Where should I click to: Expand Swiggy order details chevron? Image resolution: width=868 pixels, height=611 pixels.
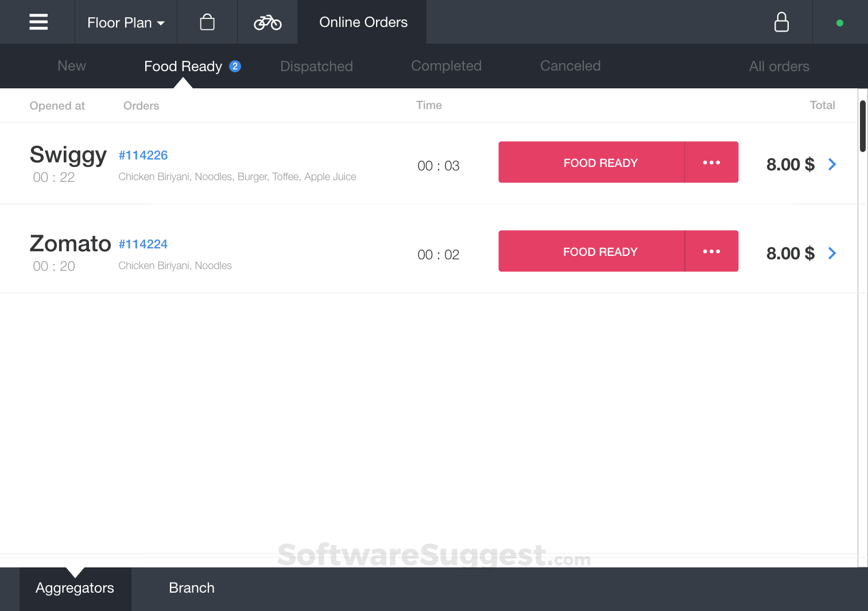click(x=832, y=165)
